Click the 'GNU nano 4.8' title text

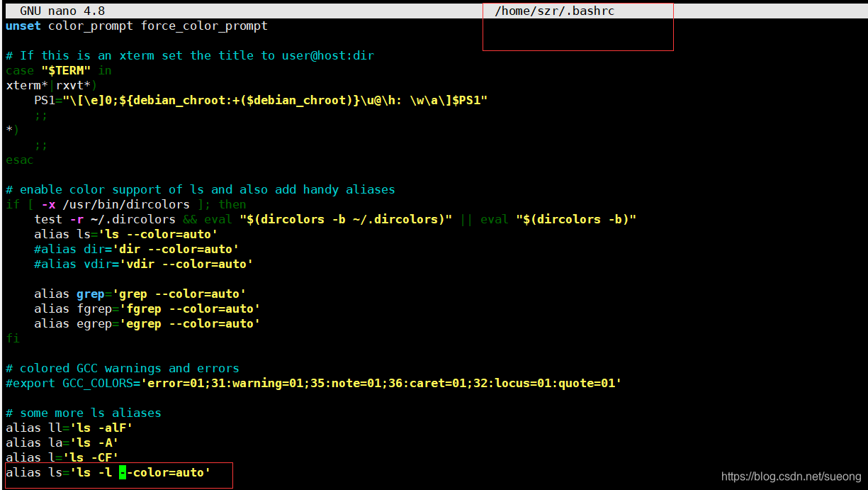62,11
